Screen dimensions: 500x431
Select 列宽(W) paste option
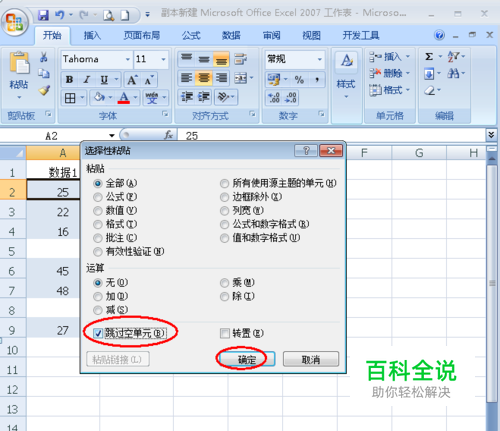pyautogui.click(x=242, y=210)
